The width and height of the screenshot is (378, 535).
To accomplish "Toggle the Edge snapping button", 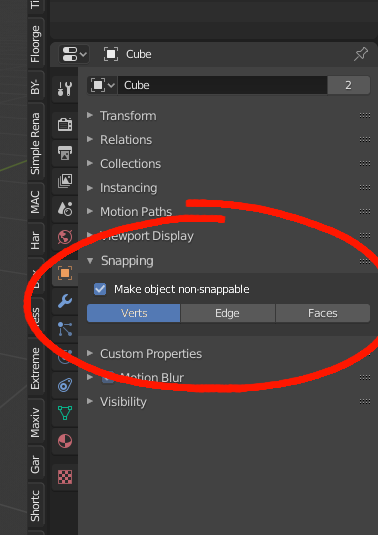I will 228,313.
